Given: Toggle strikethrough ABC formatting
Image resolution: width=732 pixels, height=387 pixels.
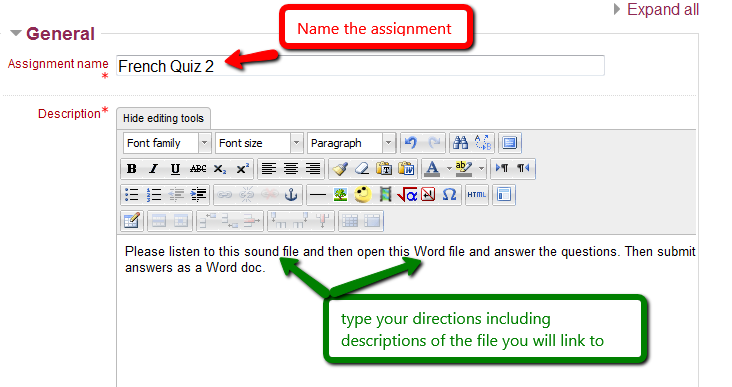Looking at the screenshot, I should pos(197,169).
